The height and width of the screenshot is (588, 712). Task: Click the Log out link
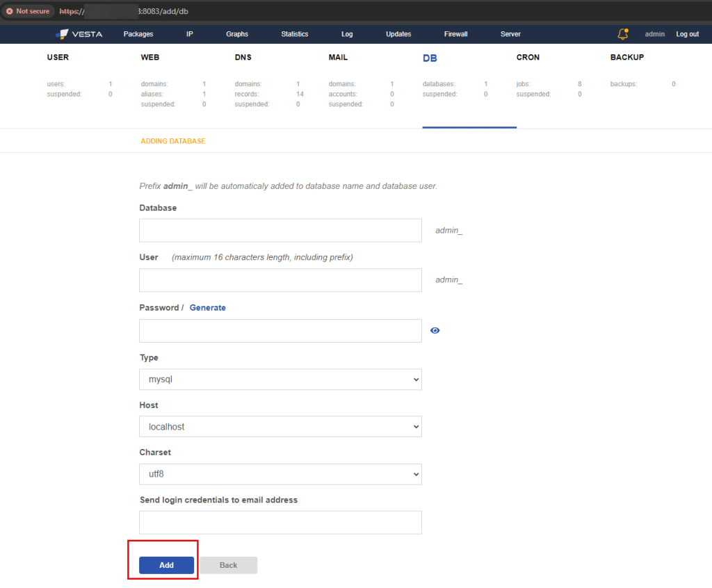[x=687, y=34]
